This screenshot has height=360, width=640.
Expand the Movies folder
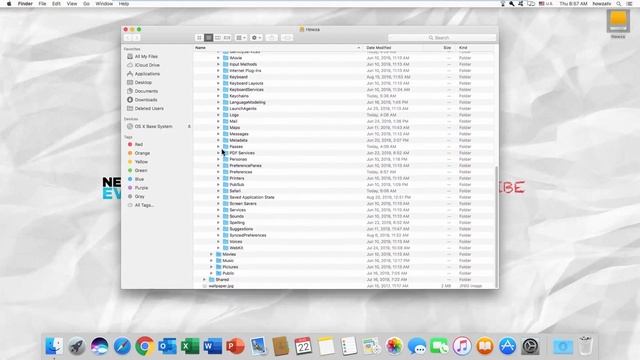211,254
